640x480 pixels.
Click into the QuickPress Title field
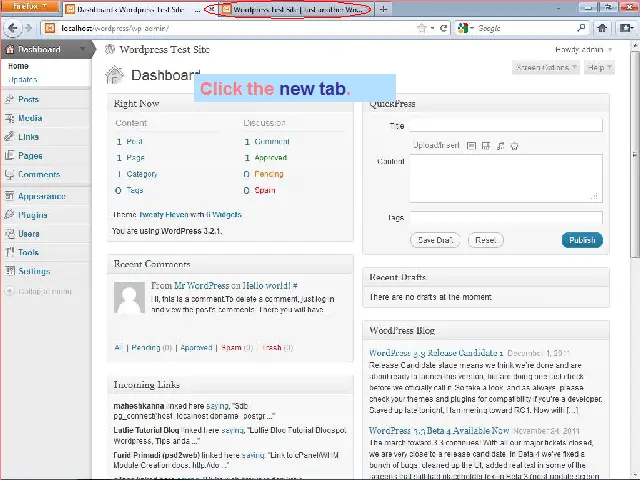pyautogui.click(x=506, y=125)
